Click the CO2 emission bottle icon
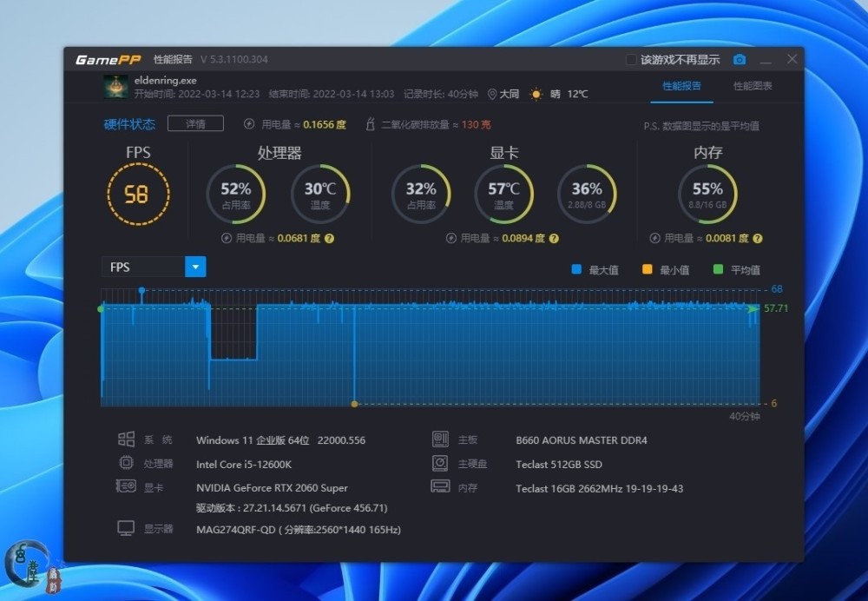Image resolution: width=868 pixels, height=601 pixels. click(370, 124)
